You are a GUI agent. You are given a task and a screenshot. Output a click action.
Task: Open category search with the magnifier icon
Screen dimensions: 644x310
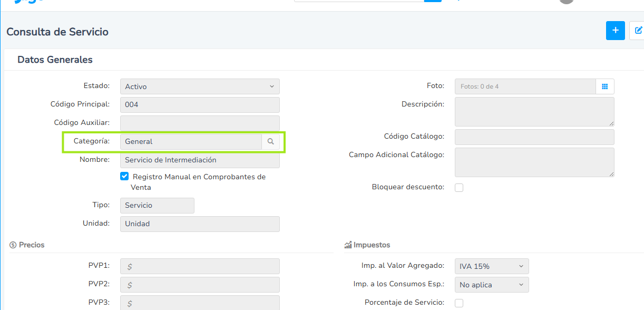(x=271, y=142)
